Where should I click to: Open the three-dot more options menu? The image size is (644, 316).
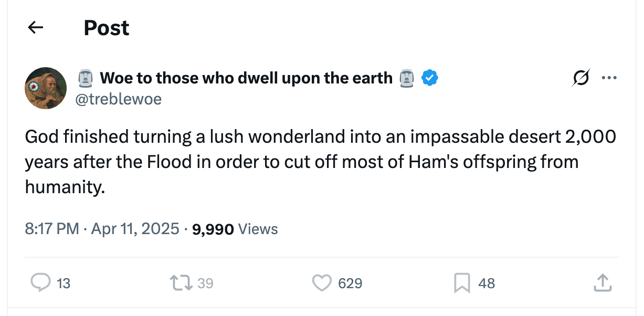pyautogui.click(x=609, y=78)
